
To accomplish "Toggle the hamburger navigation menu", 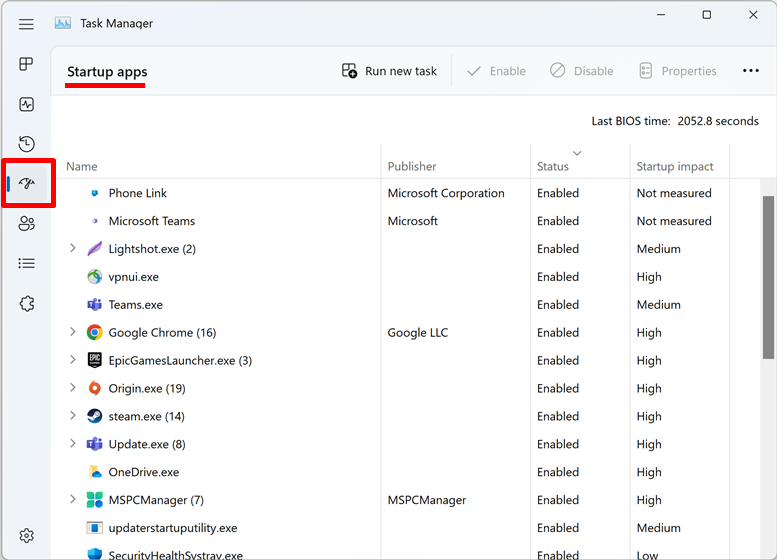I will tap(27, 24).
